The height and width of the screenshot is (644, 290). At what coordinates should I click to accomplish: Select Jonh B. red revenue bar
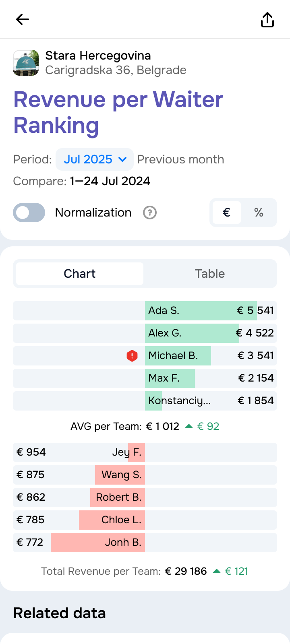coord(97,543)
